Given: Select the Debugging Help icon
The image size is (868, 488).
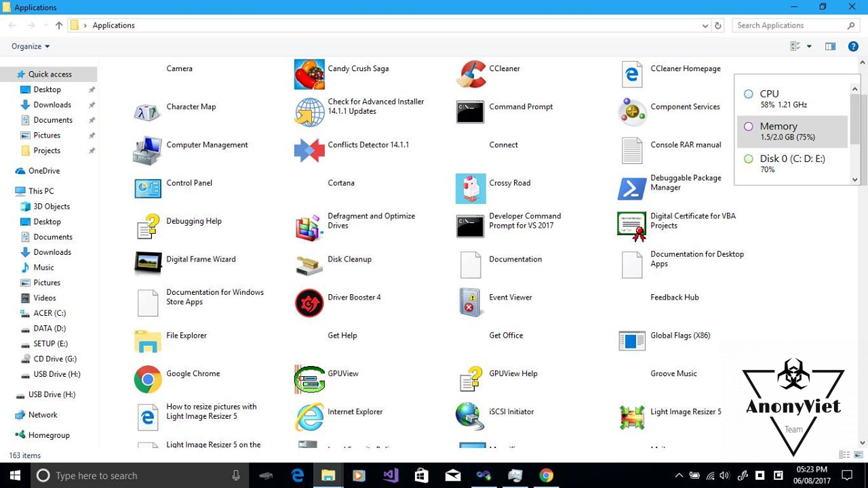Looking at the screenshot, I should tap(147, 226).
